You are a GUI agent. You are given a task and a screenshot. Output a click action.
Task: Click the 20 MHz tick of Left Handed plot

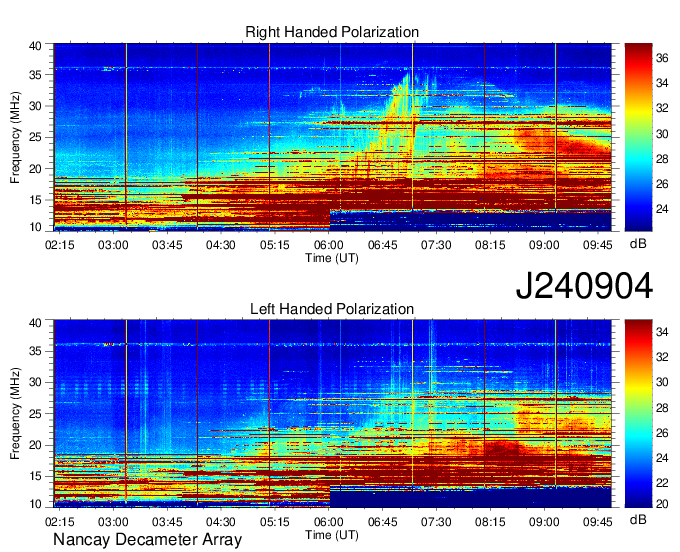pyautogui.click(x=35, y=445)
